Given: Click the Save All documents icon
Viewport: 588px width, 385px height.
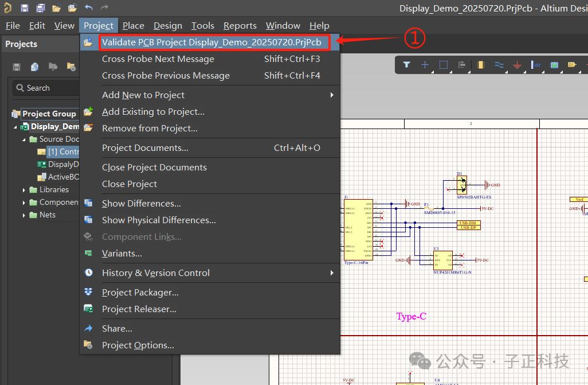Looking at the screenshot, I should coord(41,7).
